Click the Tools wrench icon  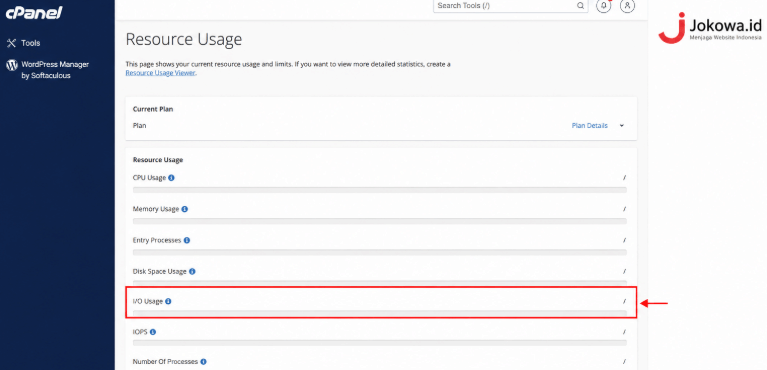click(x=12, y=43)
